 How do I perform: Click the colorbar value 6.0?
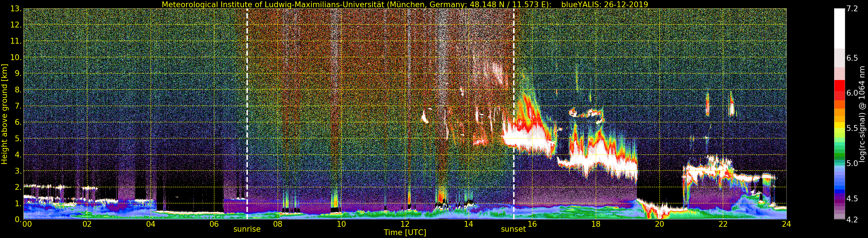(852, 93)
